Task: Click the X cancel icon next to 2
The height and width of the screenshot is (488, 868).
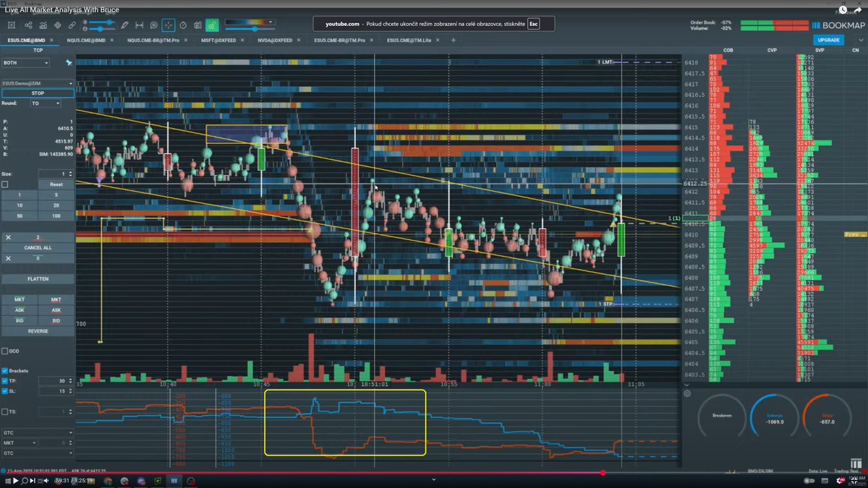Action: coord(8,237)
